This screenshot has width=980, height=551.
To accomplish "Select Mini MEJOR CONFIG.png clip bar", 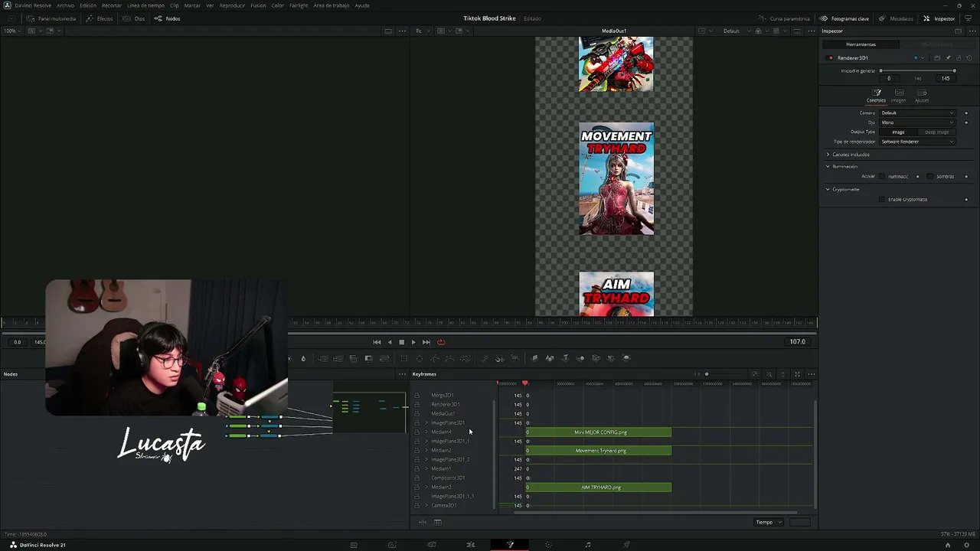I will point(599,432).
